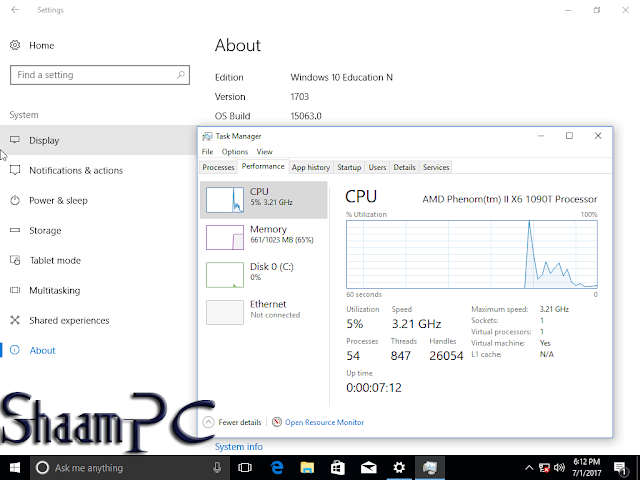
Task: Select the Memory performance graph thumbnail
Action: [x=225, y=237]
